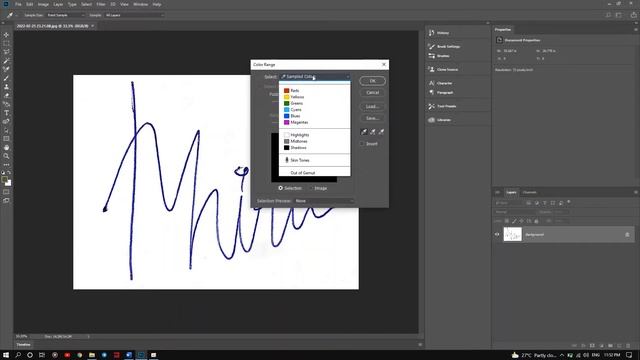Viewport: 640px width, 360px height.
Task: Open the Character panel
Action: point(440,83)
